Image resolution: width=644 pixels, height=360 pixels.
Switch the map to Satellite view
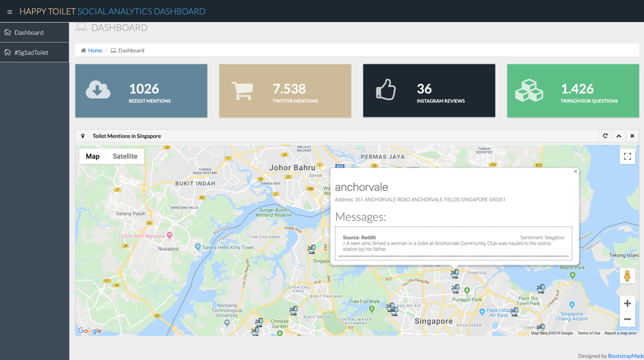[125, 156]
